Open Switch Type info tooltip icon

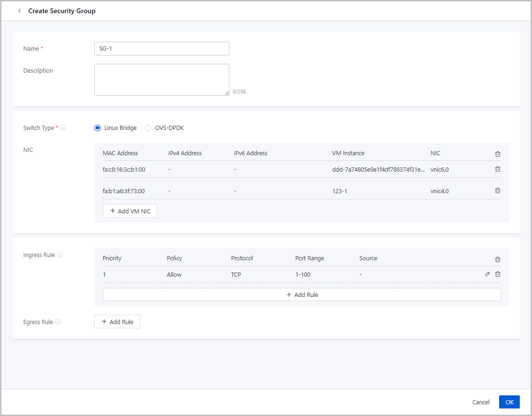pos(63,128)
